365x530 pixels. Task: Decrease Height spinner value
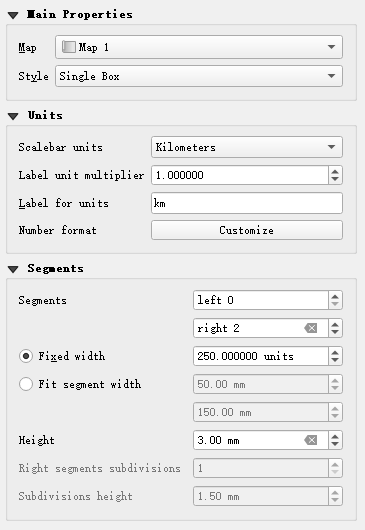click(335, 444)
